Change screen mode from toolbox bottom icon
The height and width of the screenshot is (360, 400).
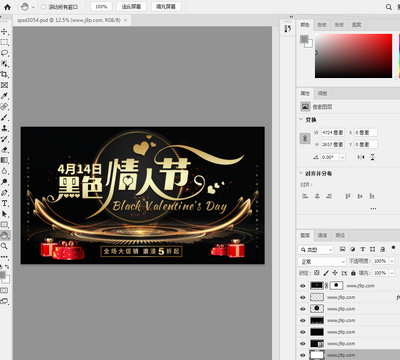tap(4, 301)
